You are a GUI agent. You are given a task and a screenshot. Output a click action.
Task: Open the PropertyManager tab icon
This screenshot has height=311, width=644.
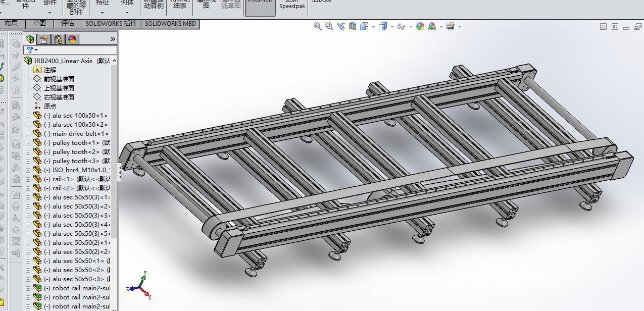click(x=44, y=39)
